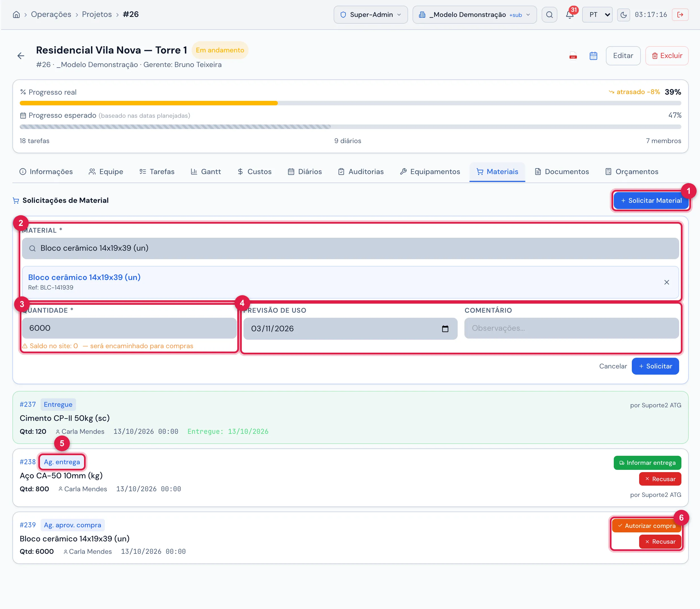Click Recusar on Aço CA-50 request
The image size is (700, 609).
tap(660, 479)
